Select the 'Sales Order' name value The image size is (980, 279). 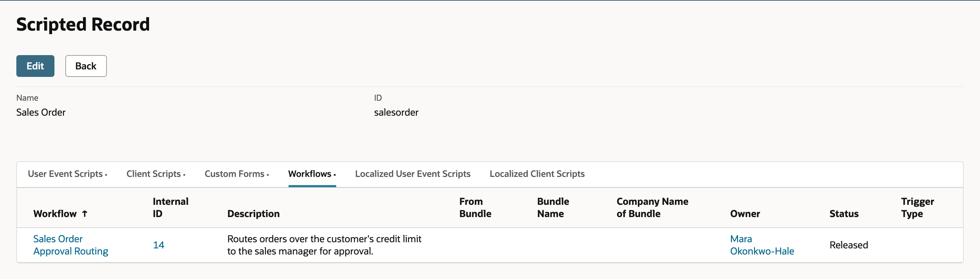[41, 112]
